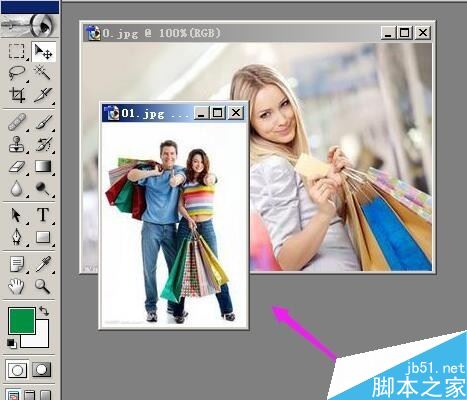This screenshot has width=467, height=400.
Task: Minimize the 01.jpg document window
Action: (201, 113)
